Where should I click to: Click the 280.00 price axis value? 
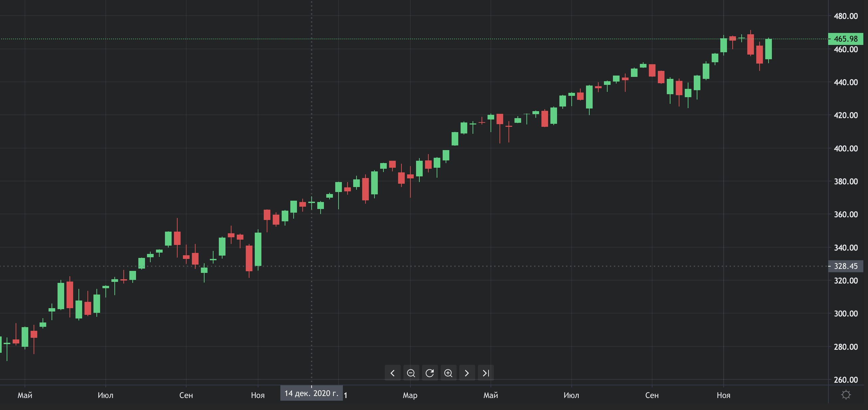tap(846, 347)
